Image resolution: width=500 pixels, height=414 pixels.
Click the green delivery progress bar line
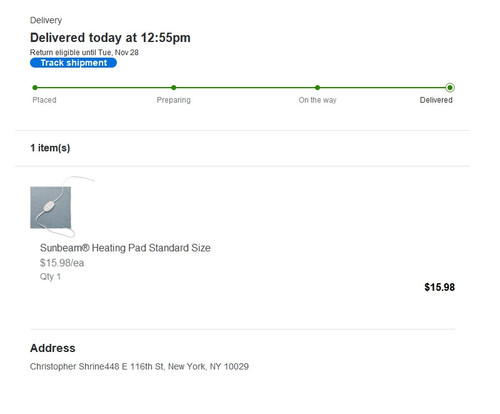pos(242,88)
